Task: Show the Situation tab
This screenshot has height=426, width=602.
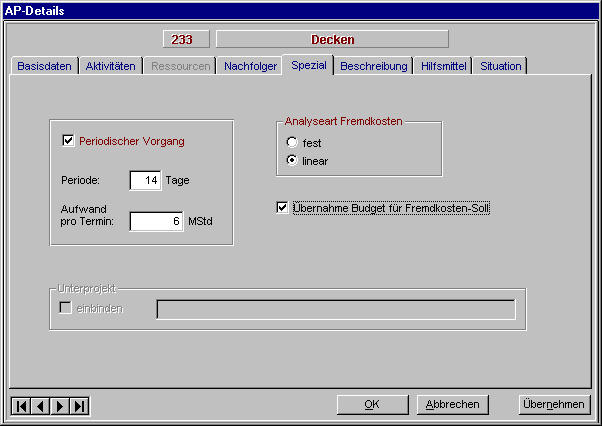Action: click(x=500, y=66)
